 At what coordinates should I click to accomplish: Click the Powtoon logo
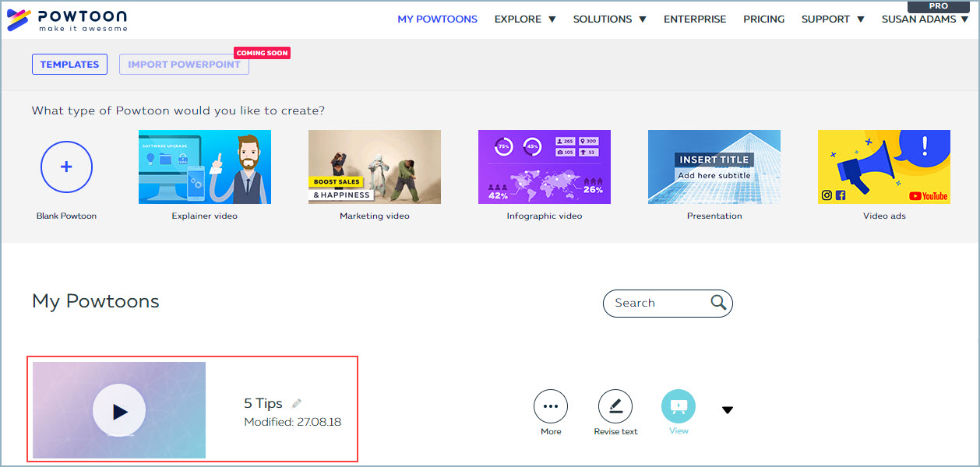(66, 20)
